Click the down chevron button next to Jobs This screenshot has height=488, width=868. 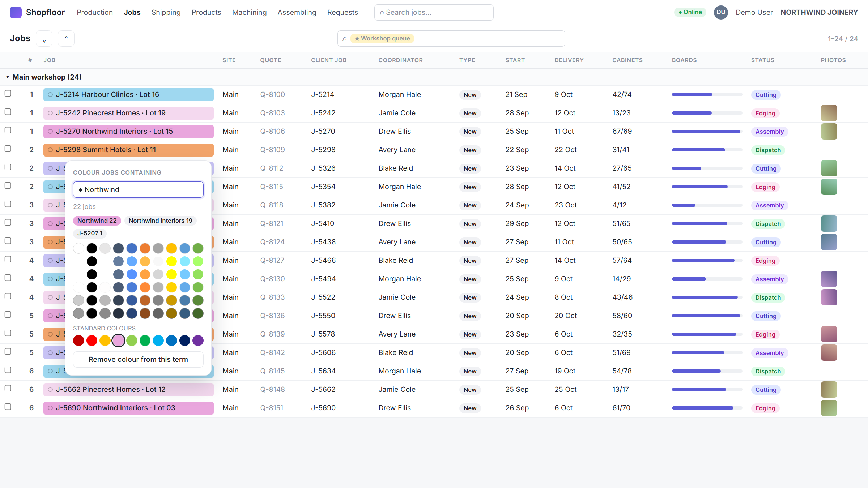[x=44, y=39]
